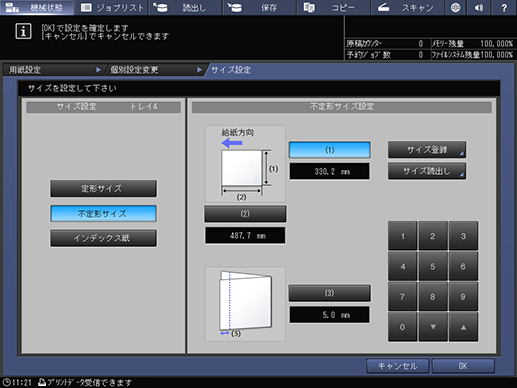Click the キャンセル button
Screen dimensions: 517x388
point(397,366)
